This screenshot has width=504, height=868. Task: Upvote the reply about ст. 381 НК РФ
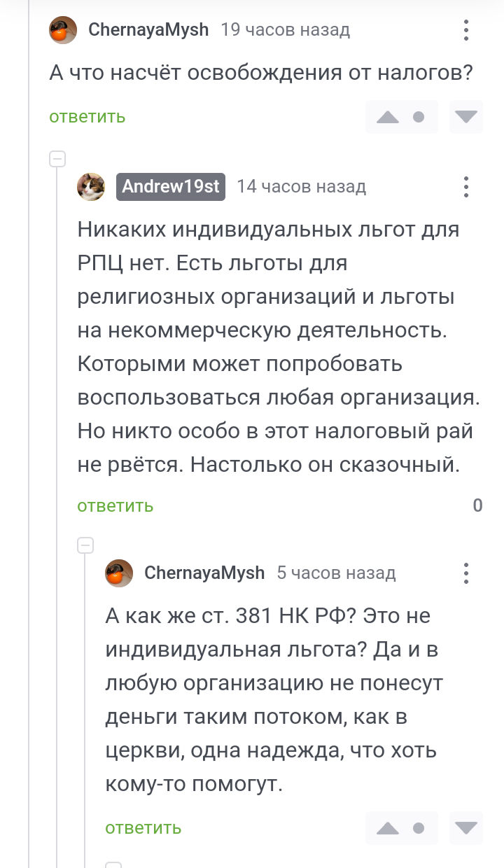[387, 828]
